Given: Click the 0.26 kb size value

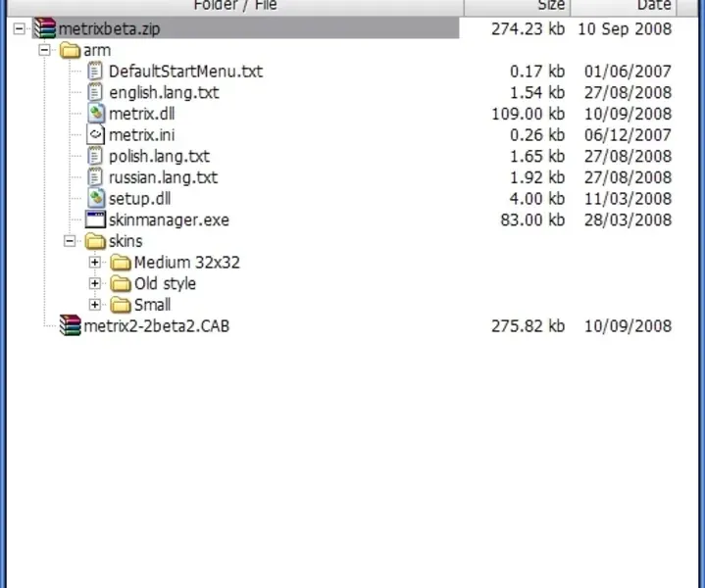Looking at the screenshot, I should pos(537,135).
